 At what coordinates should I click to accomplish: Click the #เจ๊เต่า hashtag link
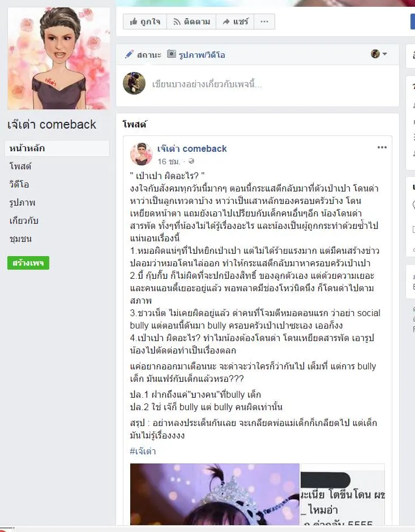(143, 451)
